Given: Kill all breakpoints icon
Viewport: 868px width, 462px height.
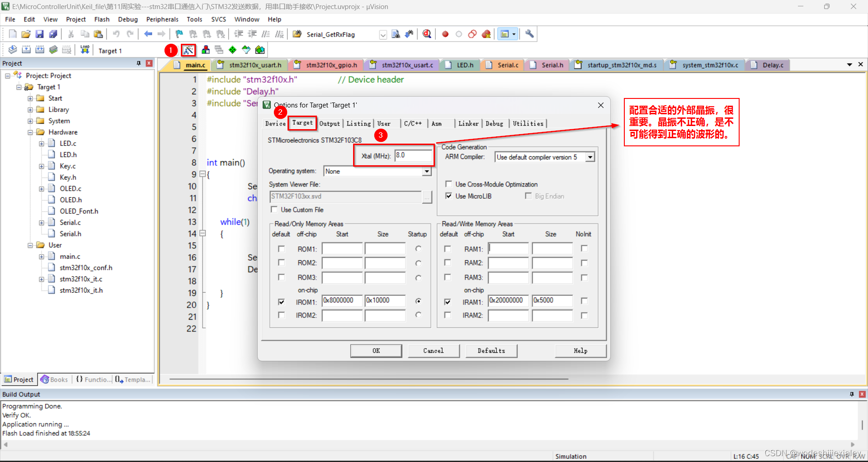Looking at the screenshot, I should coord(486,34).
